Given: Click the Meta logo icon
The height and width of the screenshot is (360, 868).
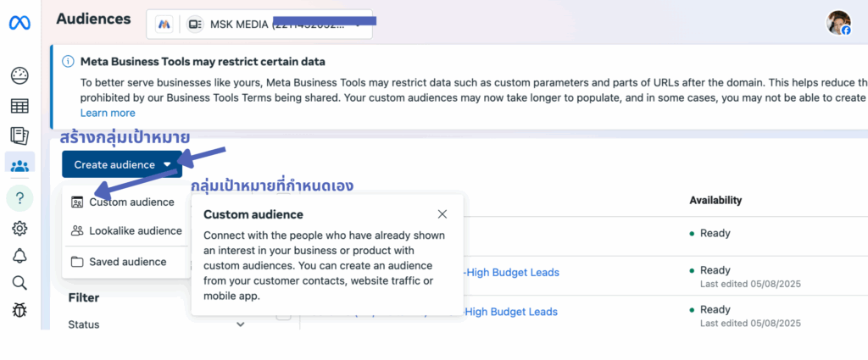Looking at the screenshot, I should pyautogui.click(x=20, y=23).
